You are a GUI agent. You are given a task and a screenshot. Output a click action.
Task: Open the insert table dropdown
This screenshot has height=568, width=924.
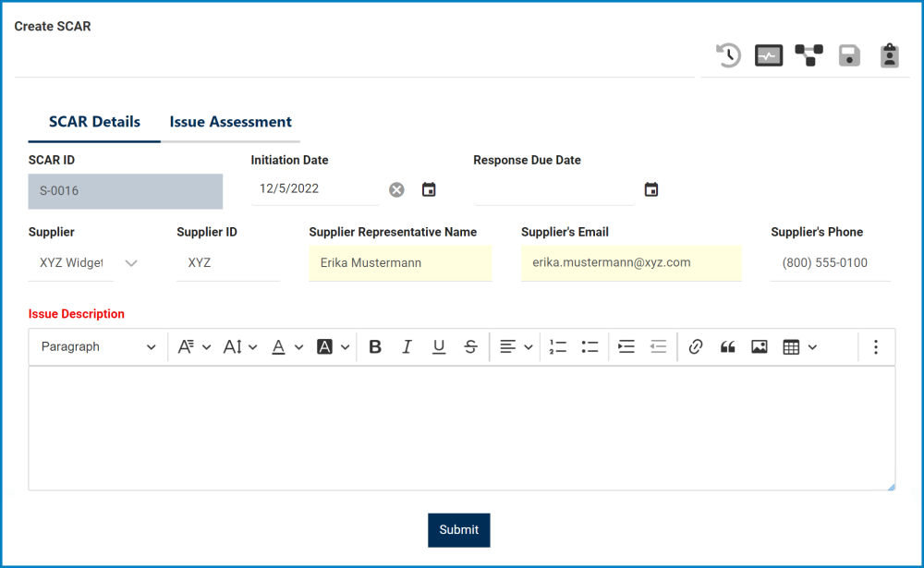(799, 346)
